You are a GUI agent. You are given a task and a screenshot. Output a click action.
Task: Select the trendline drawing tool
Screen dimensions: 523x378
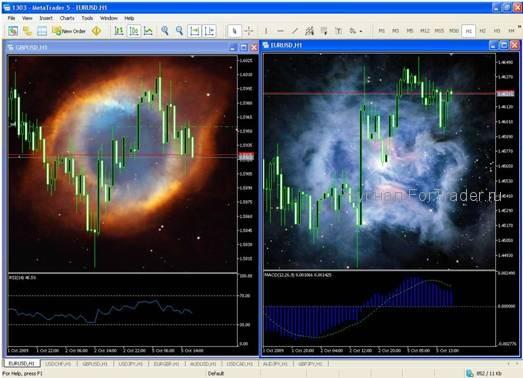[x=295, y=31]
